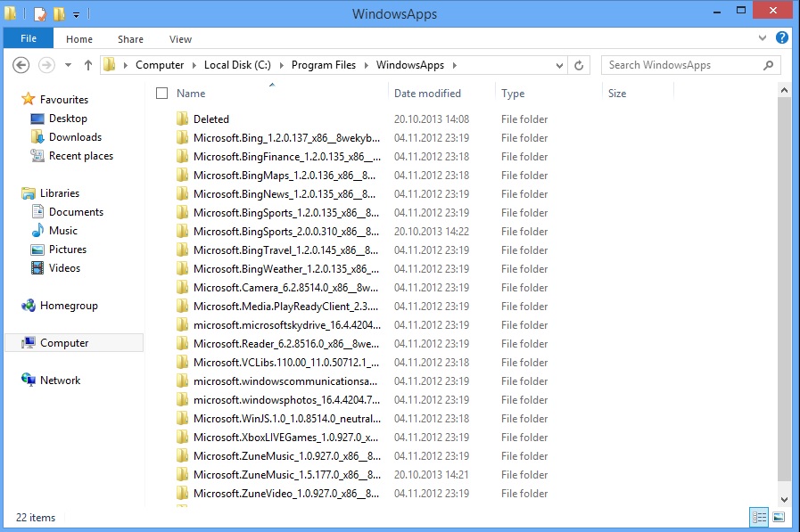The image size is (800, 532).
Task: Switch to large icons view
Action: (779, 517)
